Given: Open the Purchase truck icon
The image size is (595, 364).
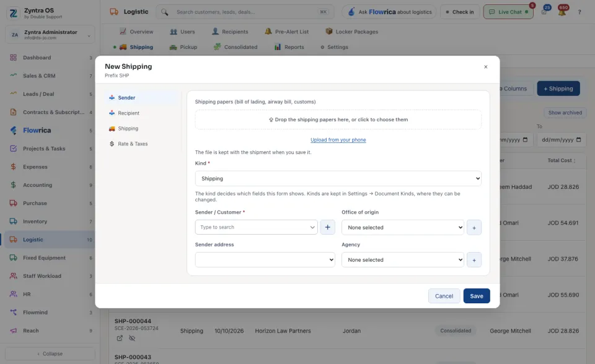Looking at the screenshot, I should pos(13,203).
